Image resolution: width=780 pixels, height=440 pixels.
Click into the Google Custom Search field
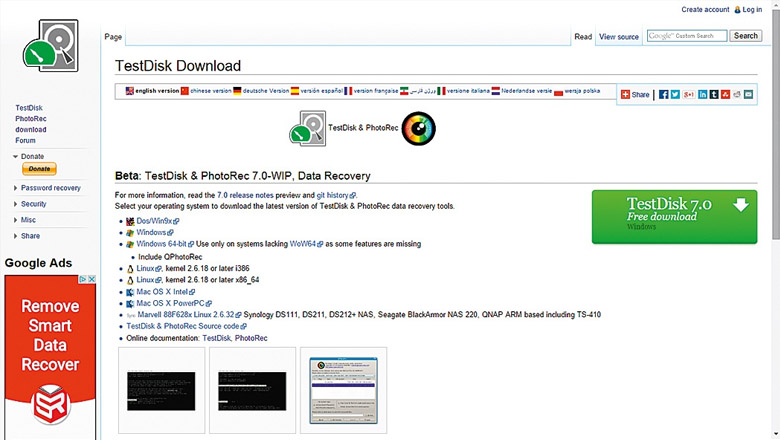click(686, 36)
